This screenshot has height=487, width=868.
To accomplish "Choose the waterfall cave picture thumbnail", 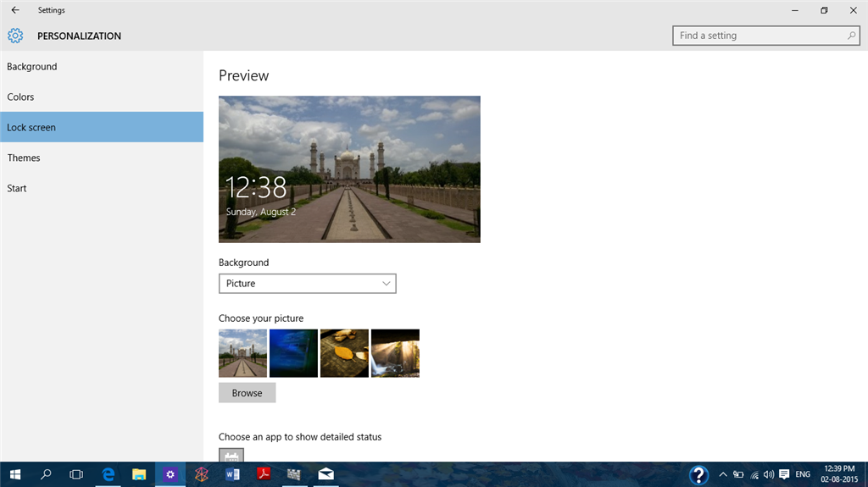I will [x=395, y=353].
